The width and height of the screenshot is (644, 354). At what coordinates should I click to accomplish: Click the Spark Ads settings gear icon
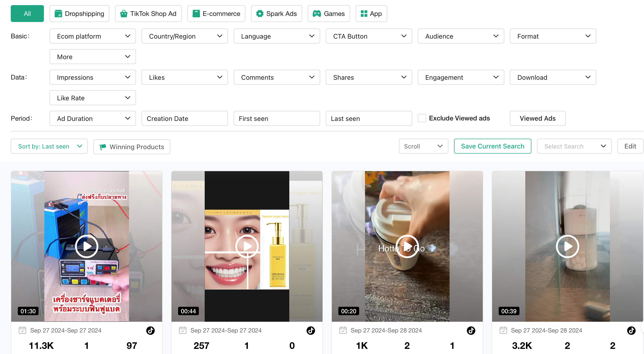[260, 13]
